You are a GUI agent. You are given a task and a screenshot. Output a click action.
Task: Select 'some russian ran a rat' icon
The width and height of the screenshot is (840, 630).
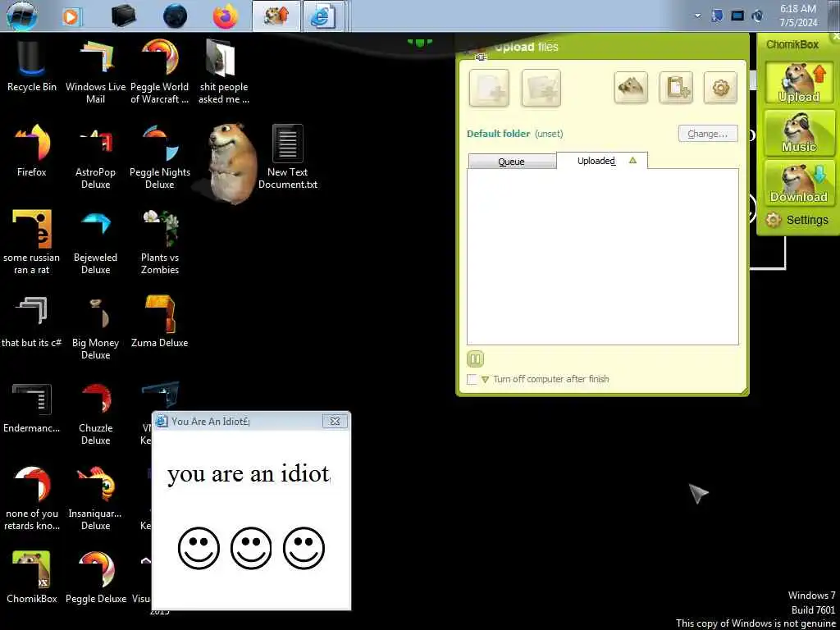coord(32,242)
